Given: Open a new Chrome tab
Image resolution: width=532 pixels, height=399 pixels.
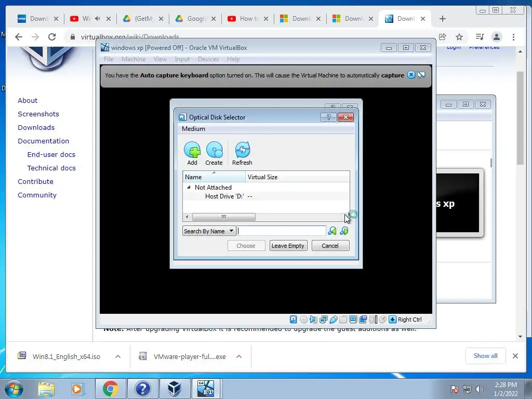Looking at the screenshot, I should pyautogui.click(x=443, y=19).
